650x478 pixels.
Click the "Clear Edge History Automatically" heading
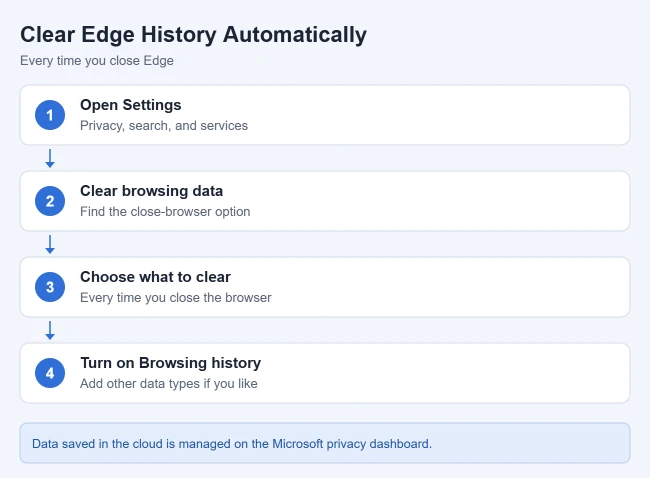point(193,35)
